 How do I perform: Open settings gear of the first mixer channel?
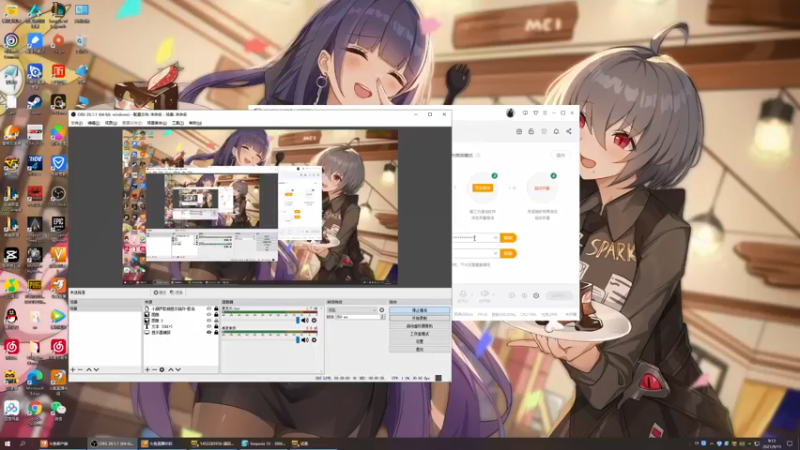point(314,320)
